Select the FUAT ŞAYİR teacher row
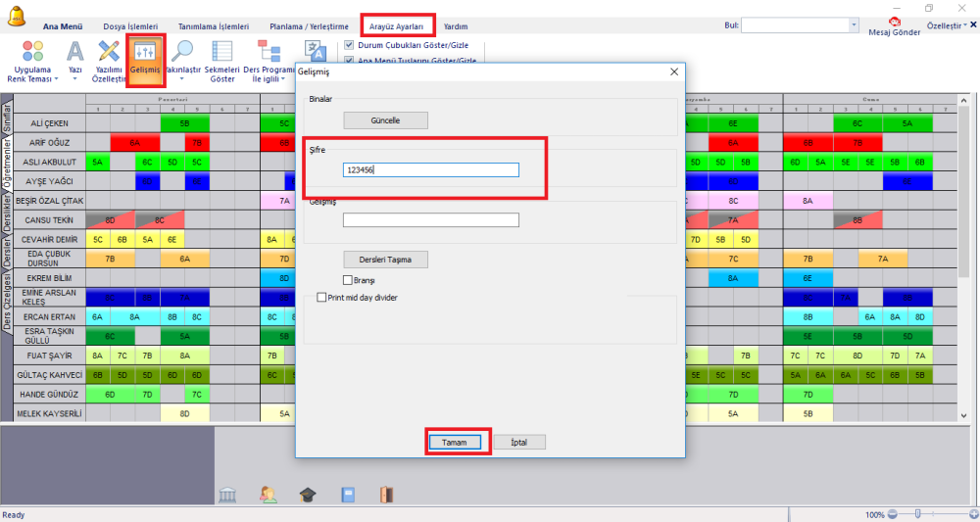Image resolution: width=980 pixels, height=522 pixels. pos(49,356)
